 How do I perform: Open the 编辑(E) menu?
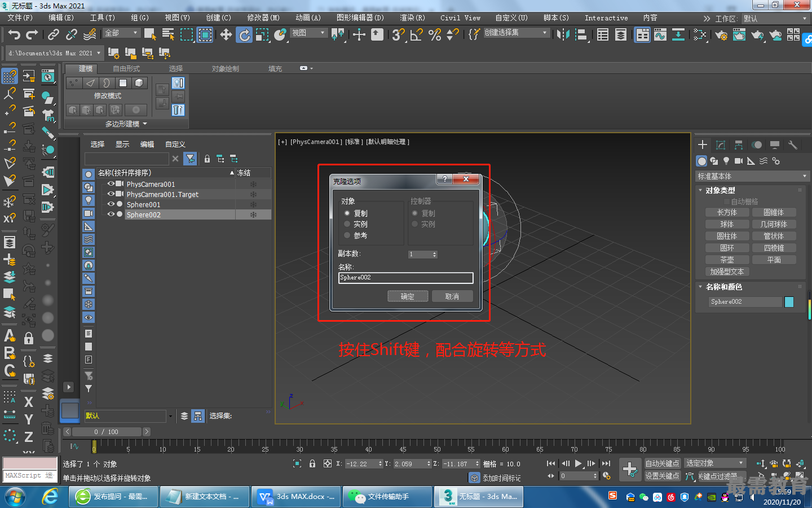(61, 17)
